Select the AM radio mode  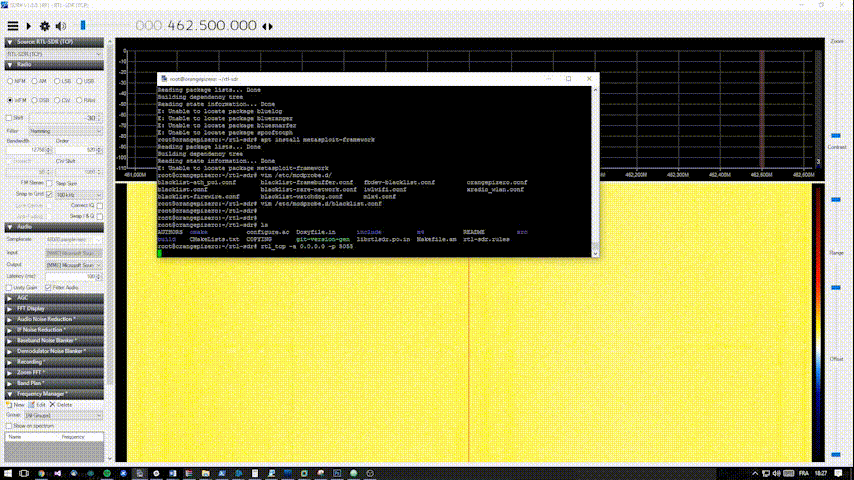(35, 80)
